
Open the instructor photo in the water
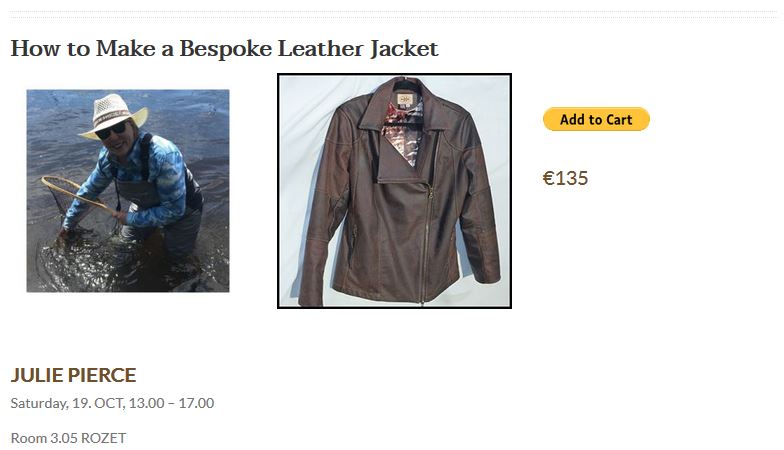[128, 190]
